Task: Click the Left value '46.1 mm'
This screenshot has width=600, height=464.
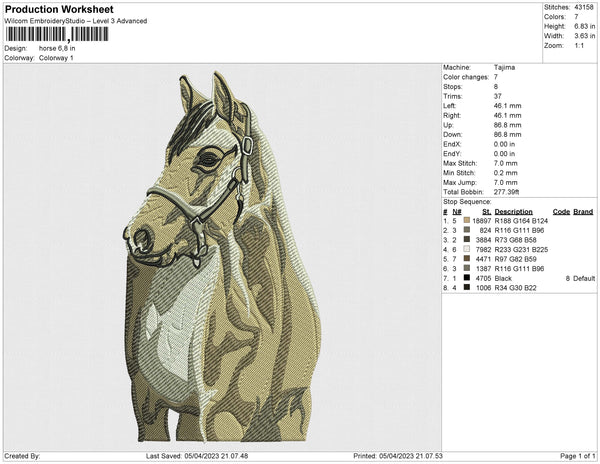Action: click(507, 106)
